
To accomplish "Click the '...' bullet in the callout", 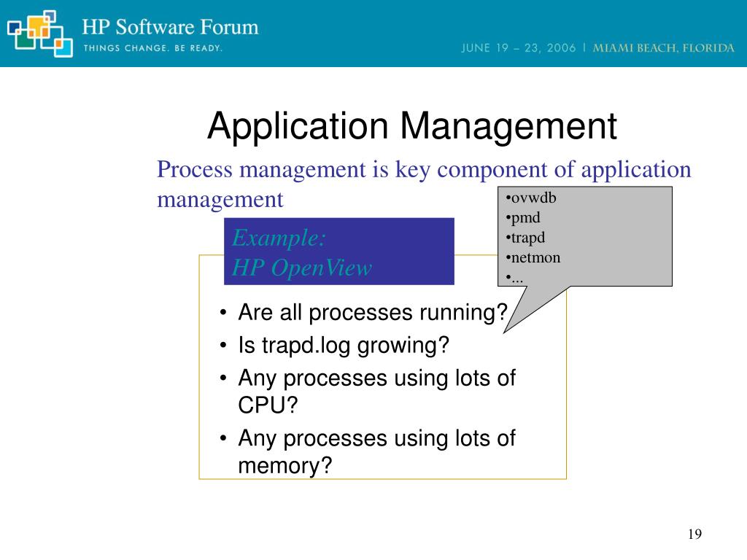I will (514, 278).
